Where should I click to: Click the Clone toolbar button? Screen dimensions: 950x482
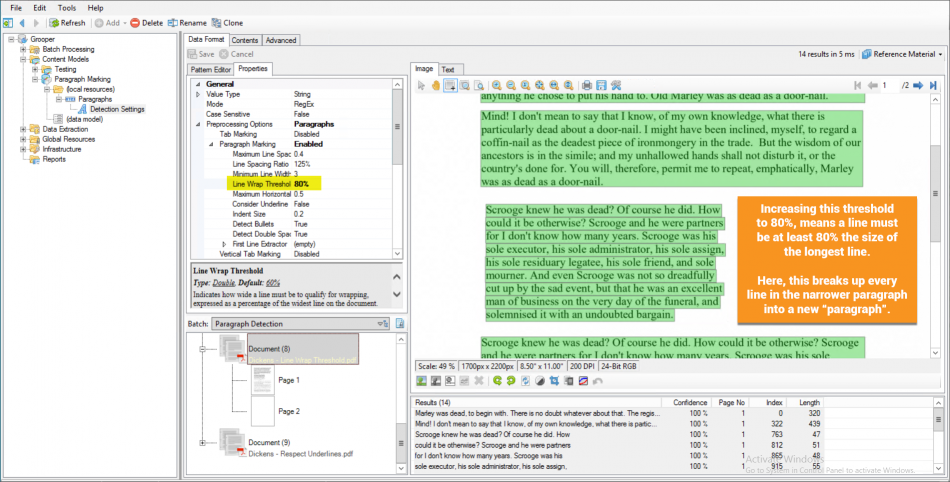(x=227, y=22)
